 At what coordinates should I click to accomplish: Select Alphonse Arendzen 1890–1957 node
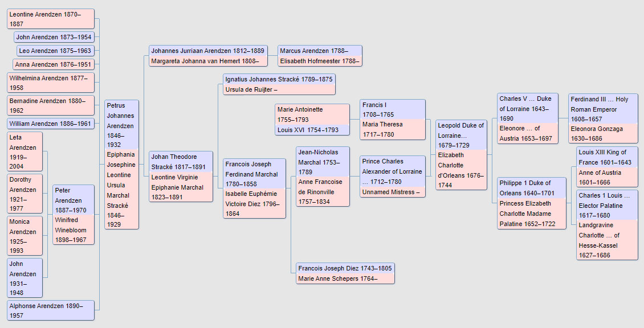point(51,310)
